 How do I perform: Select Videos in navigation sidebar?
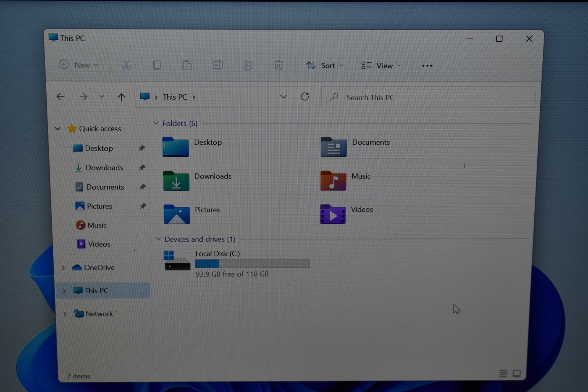(99, 244)
